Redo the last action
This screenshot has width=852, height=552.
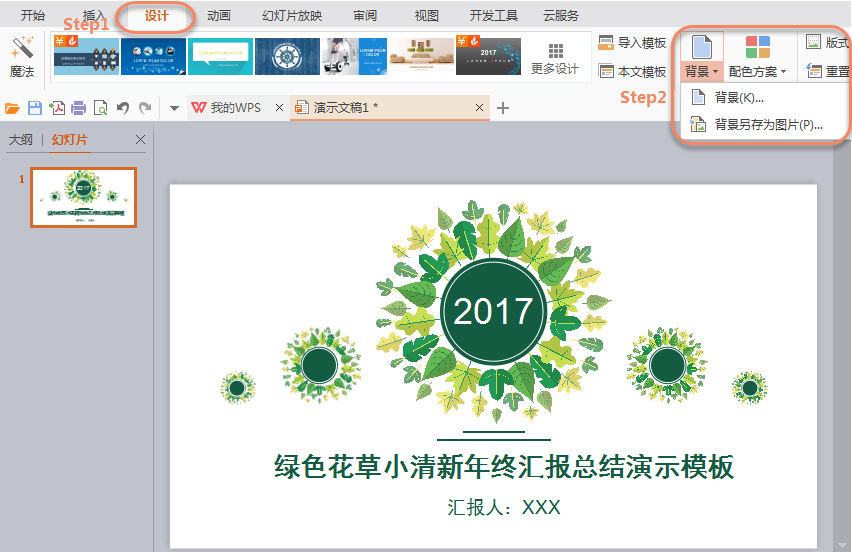[145, 108]
